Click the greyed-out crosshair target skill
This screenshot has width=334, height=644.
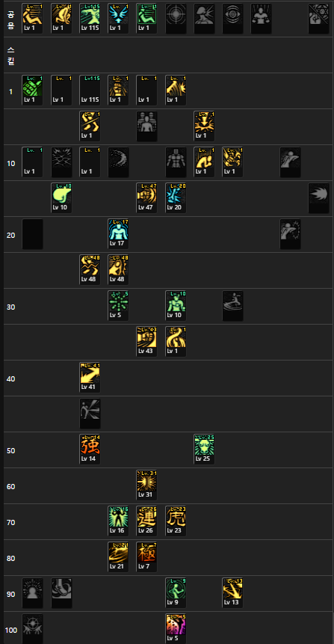tap(176, 19)
